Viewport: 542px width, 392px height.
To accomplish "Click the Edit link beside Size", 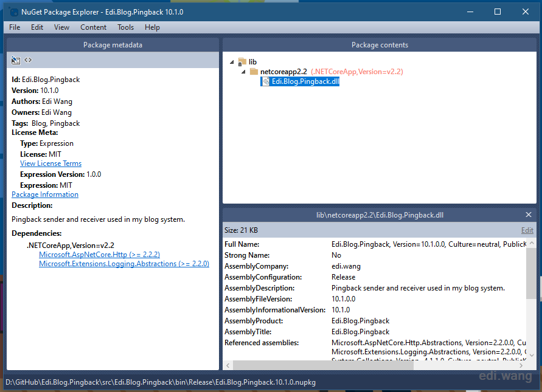I will click(x=527, y=230).
